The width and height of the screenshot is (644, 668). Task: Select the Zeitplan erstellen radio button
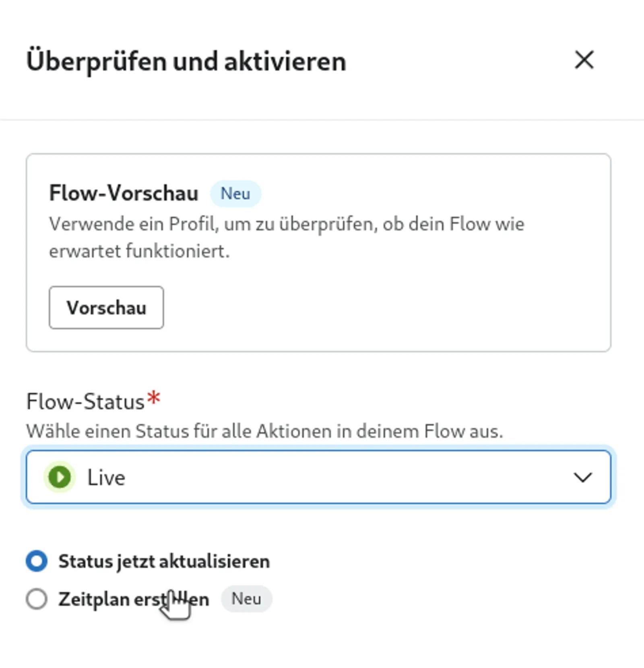point(37,599)
